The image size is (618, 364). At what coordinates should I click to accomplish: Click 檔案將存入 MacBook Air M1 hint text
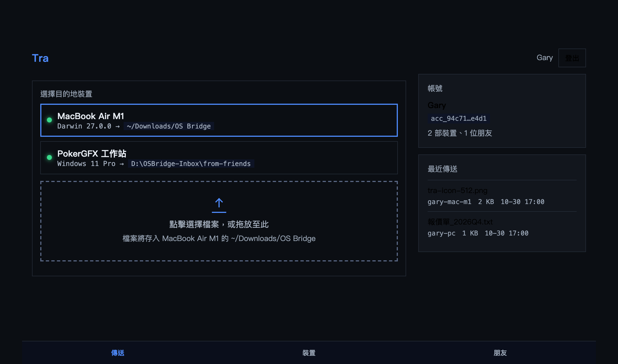(x=219, y=239)
